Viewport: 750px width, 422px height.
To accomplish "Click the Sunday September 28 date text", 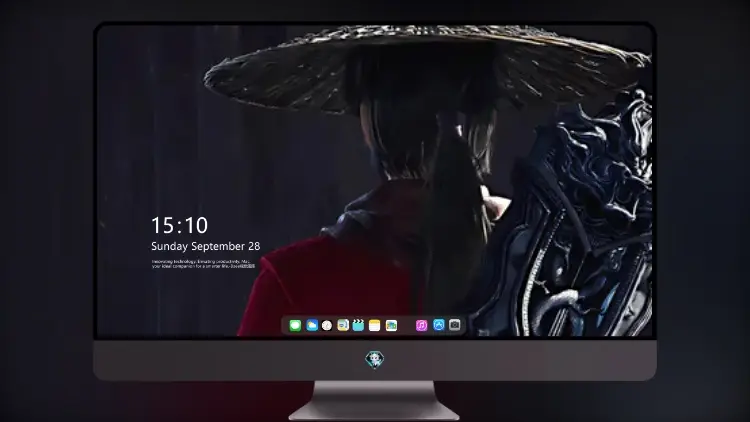I will click(206, 246).
